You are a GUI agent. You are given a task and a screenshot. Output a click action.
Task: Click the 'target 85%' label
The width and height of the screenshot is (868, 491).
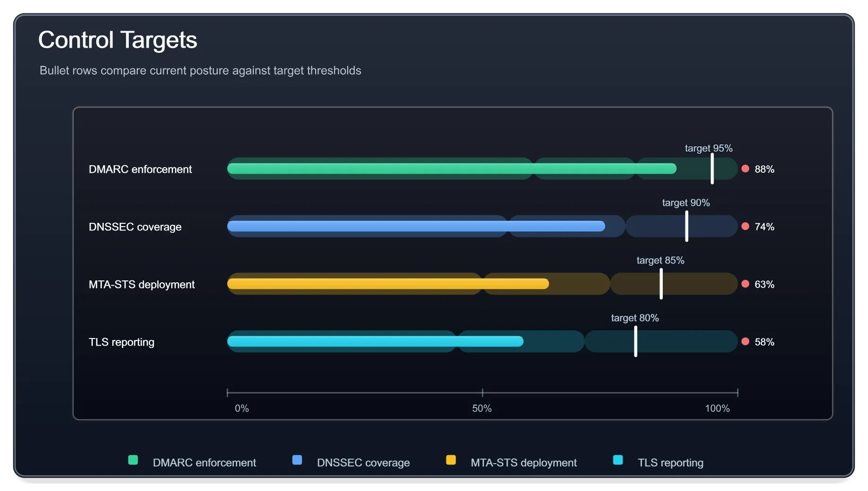point(660,260)
